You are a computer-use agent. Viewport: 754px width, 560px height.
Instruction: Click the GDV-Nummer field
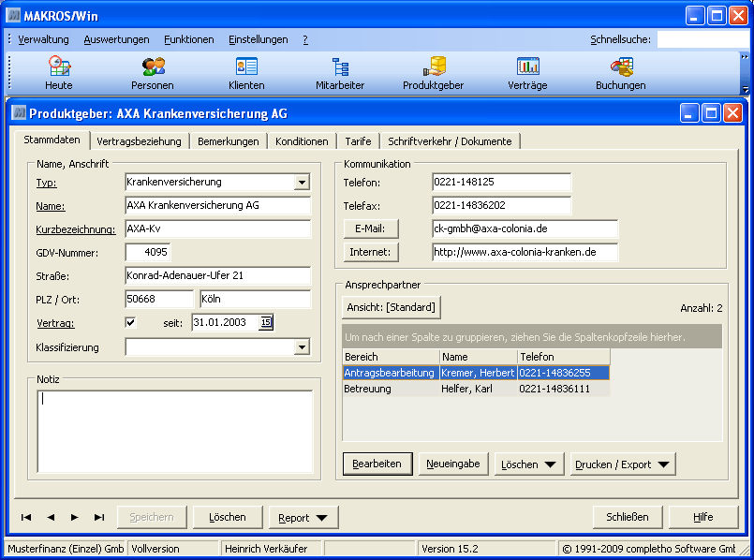(x=148, y=252)
